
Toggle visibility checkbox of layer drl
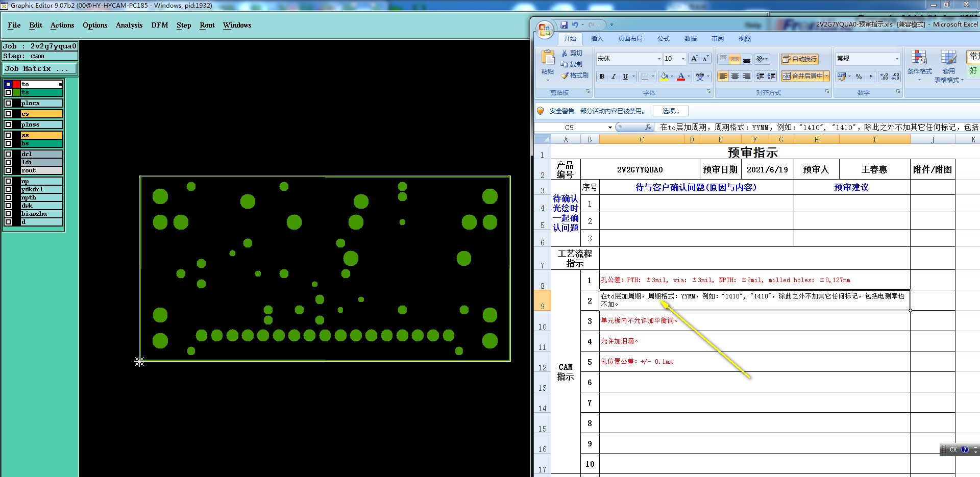tap(8, 154)
